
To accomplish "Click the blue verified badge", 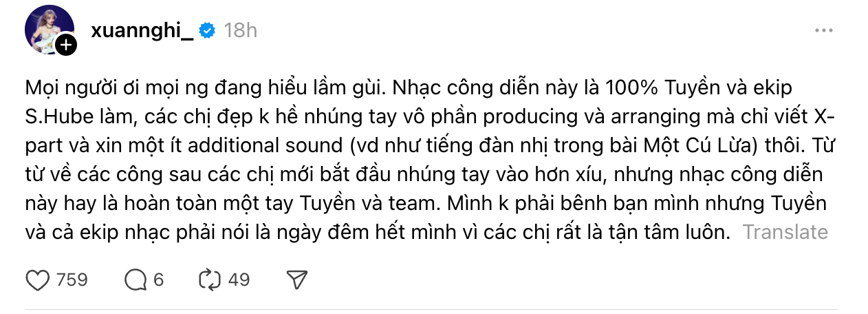I will [208, 30].
